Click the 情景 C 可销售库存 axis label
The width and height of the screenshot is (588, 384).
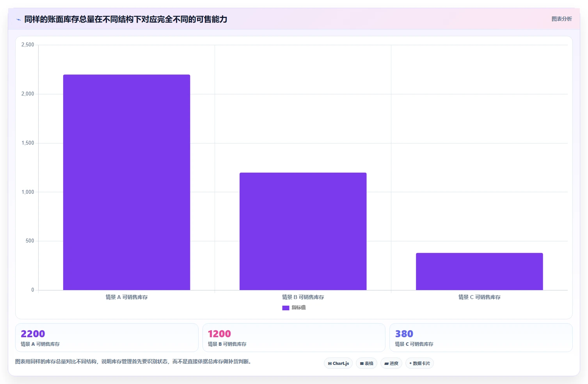(479, 297)
